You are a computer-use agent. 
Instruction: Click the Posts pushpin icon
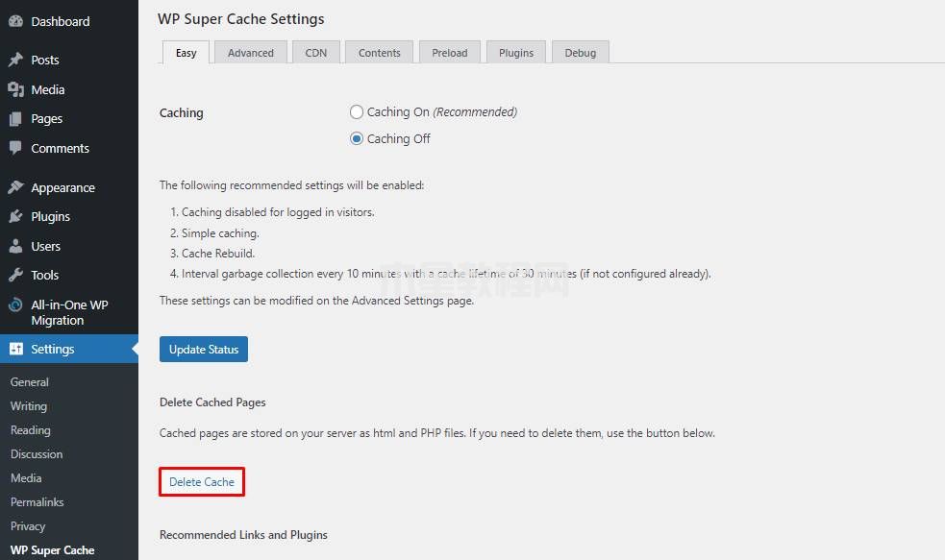click(x=15, y=60)
